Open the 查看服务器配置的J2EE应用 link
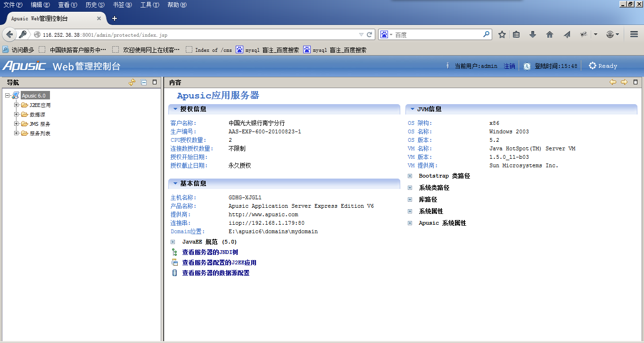This screenshot has width=644, height=343. (219, 263)
